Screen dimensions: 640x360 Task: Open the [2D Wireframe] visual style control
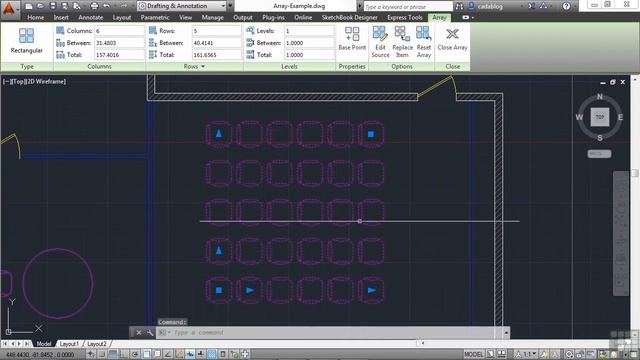point(46,82)
